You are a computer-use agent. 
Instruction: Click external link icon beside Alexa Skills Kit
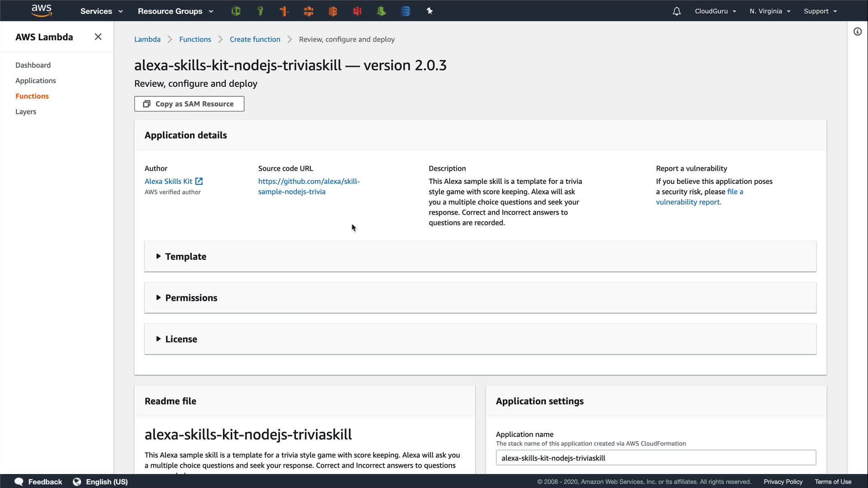coord(199,181)
